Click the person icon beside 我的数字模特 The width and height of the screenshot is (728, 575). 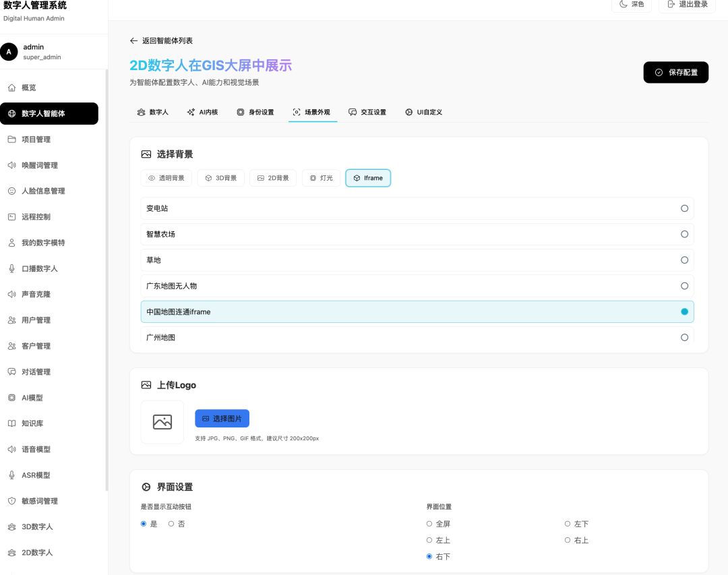pyautogui.click(x=12, y=243)
